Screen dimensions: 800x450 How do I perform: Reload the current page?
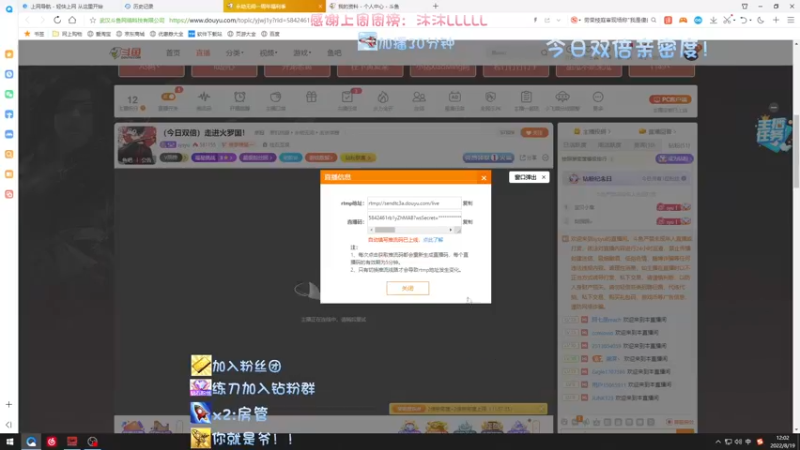57,20
